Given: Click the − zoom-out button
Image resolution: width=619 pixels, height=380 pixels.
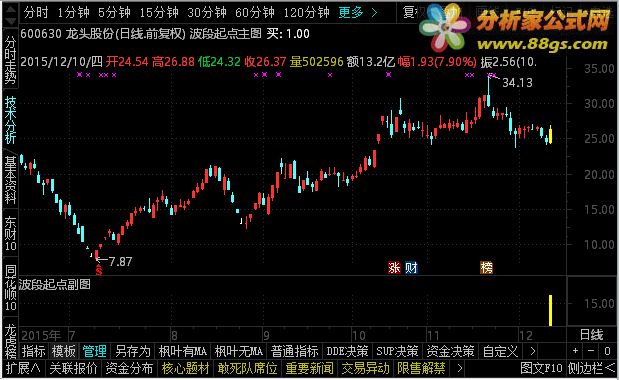Looking at the screenshot, I should [x=591, y=350].
